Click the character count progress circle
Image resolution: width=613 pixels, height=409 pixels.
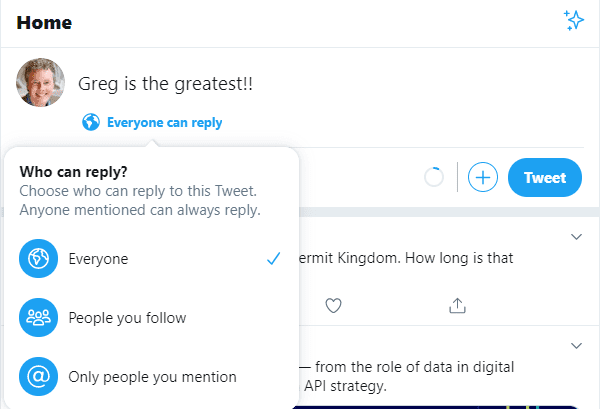pos(434,177)
